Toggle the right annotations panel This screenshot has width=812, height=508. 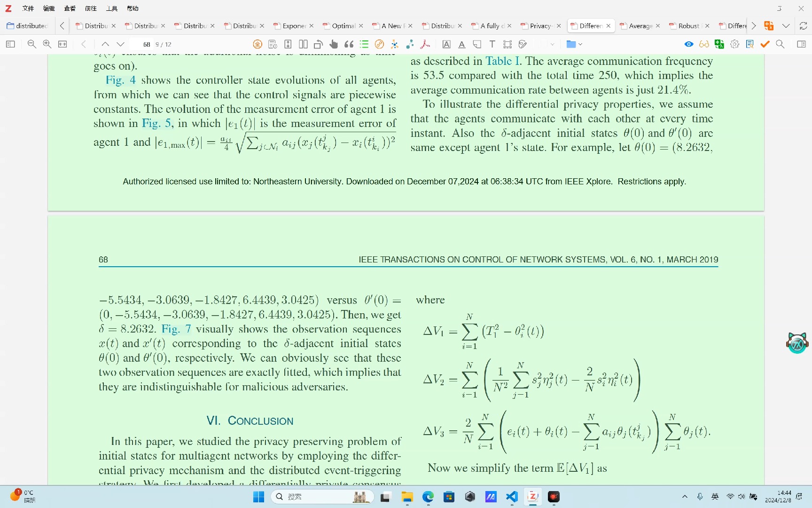801,44
